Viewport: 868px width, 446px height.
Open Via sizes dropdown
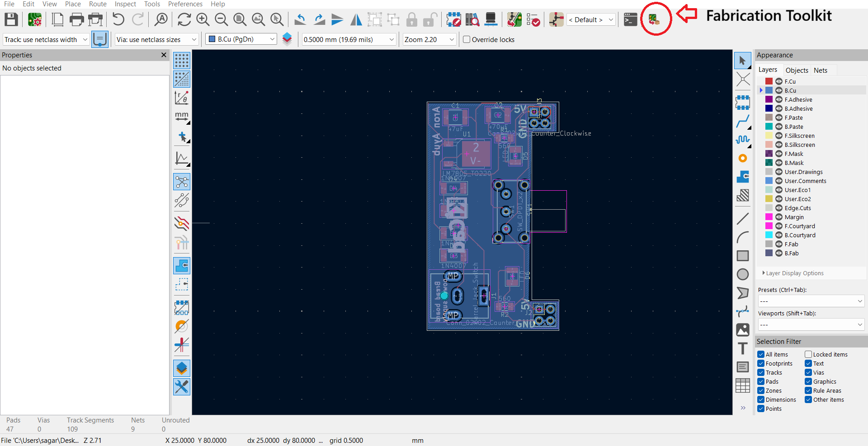tap(157, 39)
